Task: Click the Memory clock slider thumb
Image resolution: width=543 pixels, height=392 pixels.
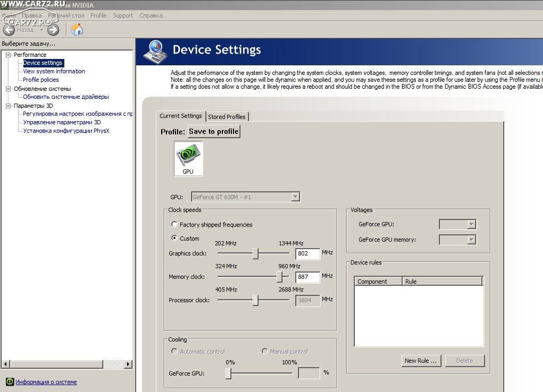Action: coord(279,277)
